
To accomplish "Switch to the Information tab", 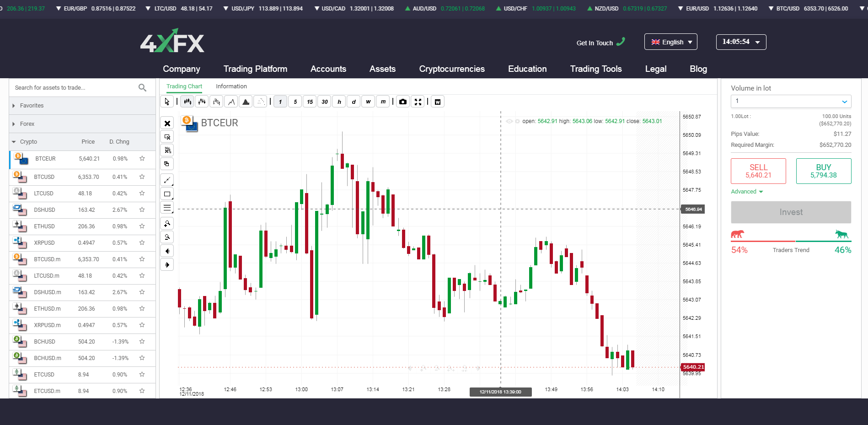I will (x=231, y=86).
